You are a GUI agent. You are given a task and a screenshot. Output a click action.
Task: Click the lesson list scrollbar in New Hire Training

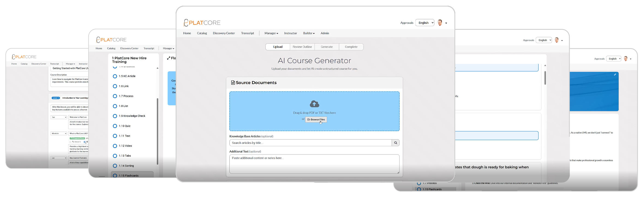(x=157, y=131)
